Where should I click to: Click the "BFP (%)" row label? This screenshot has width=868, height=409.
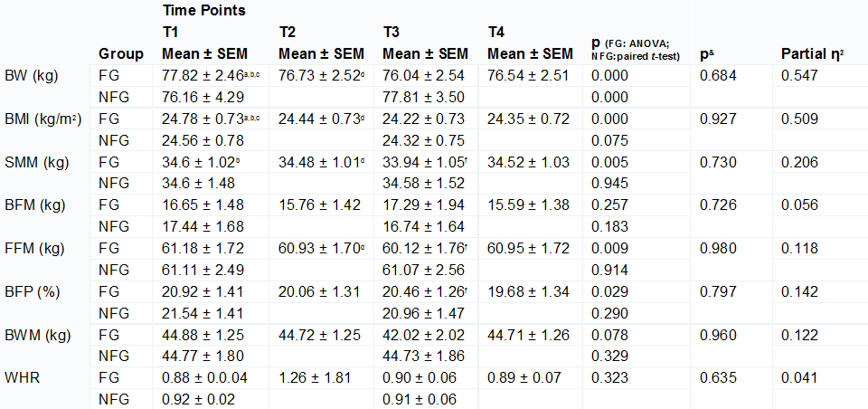(x=33, y=293)
